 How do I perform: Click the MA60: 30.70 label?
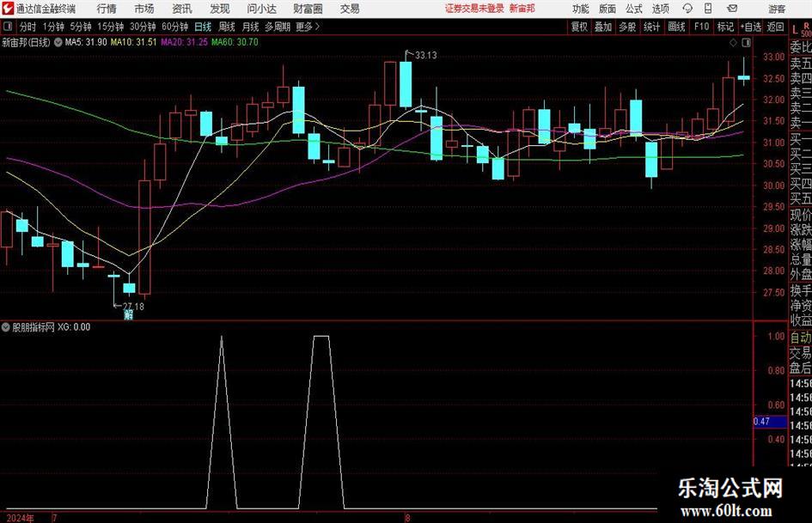click(235, 42)
